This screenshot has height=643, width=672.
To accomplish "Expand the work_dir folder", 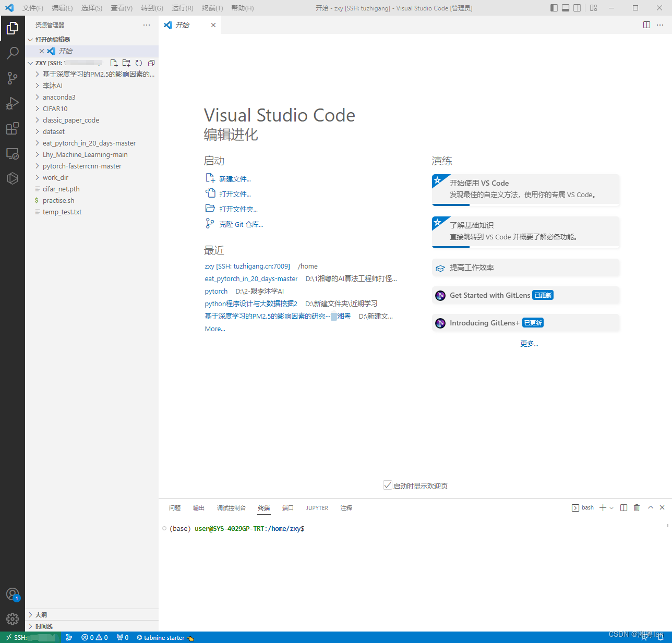I will click(x=92, y=177).
